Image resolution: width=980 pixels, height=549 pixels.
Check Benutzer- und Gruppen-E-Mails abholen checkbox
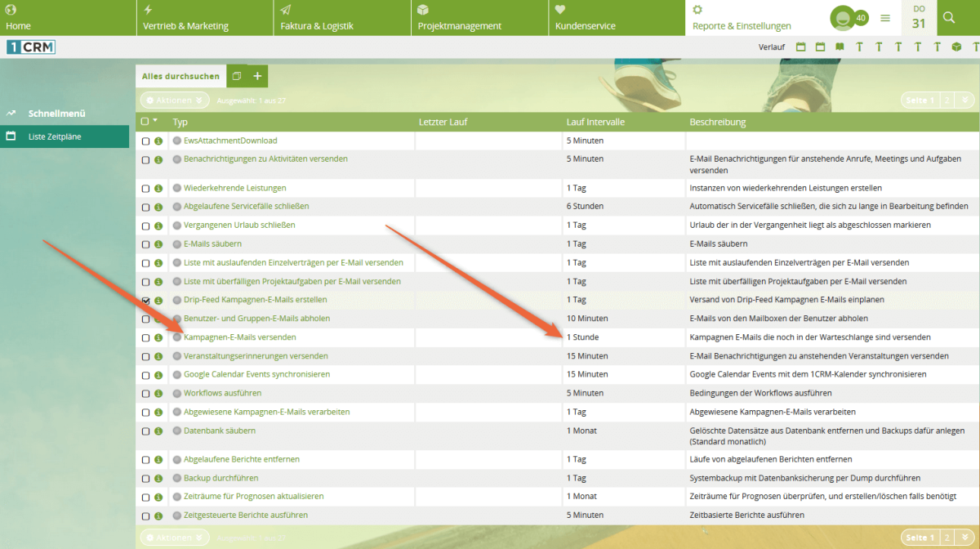[145, 319]
